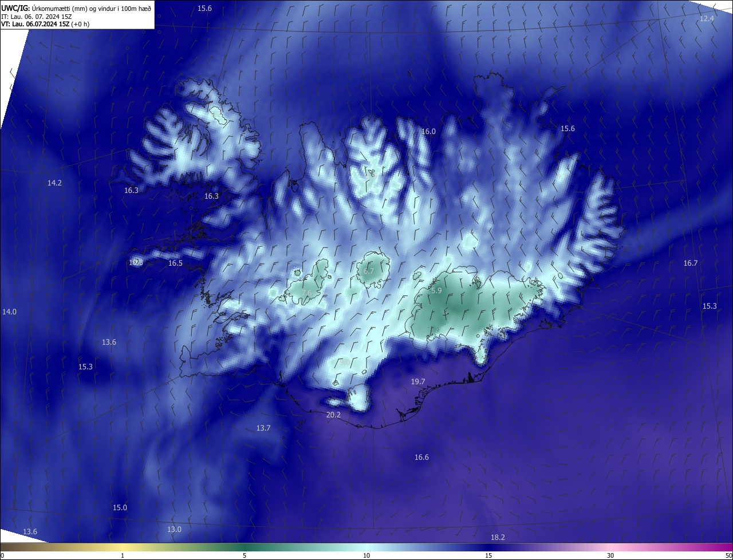This screenshot has width=733, height=560.
Task: Select the 20.2 value on south coast
Action: coord(333,415)
